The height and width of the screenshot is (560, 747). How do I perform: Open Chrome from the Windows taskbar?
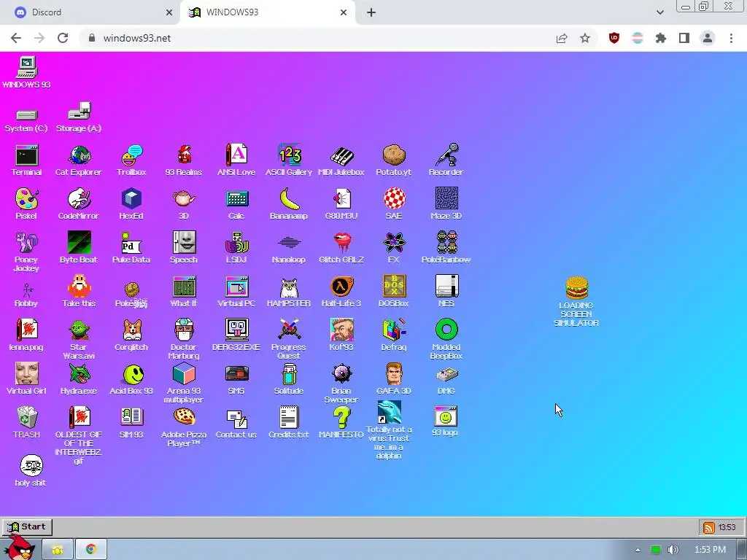coord(91,549)
